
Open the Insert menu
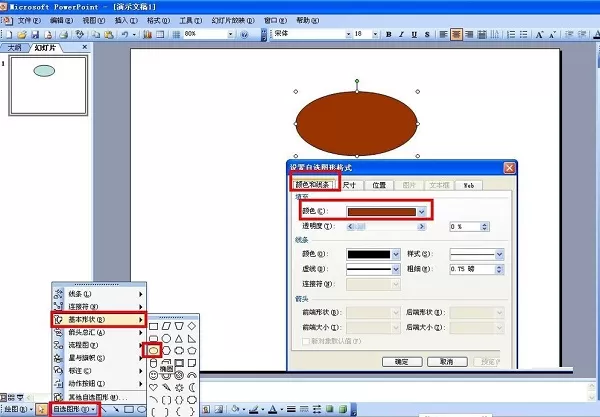[126, 20]
